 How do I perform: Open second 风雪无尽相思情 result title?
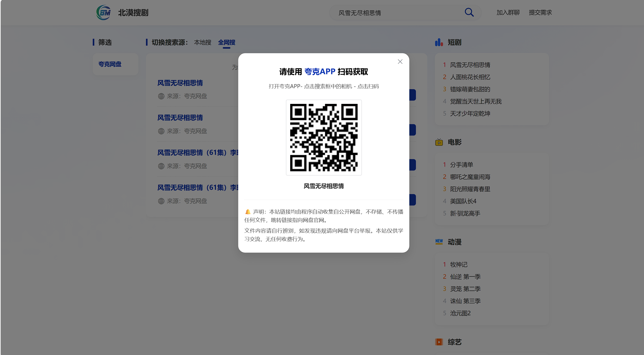click(180, 118)
